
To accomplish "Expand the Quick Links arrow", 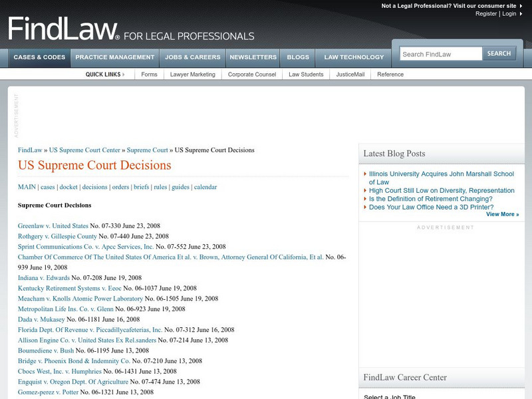I will [124, 74].
